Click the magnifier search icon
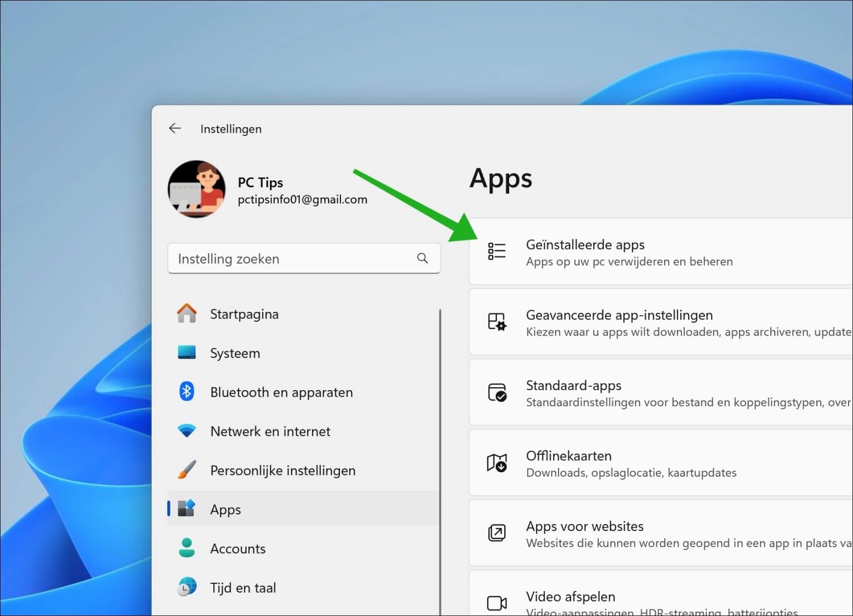 point(423,259)
